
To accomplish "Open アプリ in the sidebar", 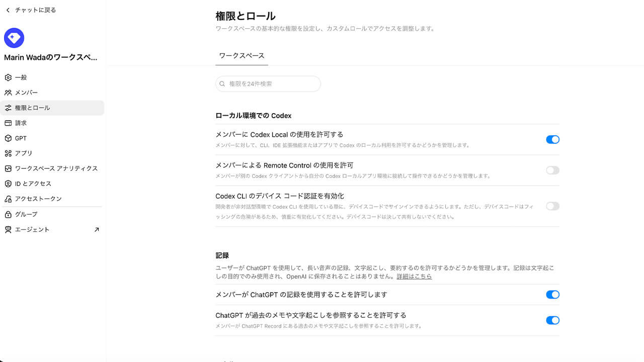I will [52, 153].
